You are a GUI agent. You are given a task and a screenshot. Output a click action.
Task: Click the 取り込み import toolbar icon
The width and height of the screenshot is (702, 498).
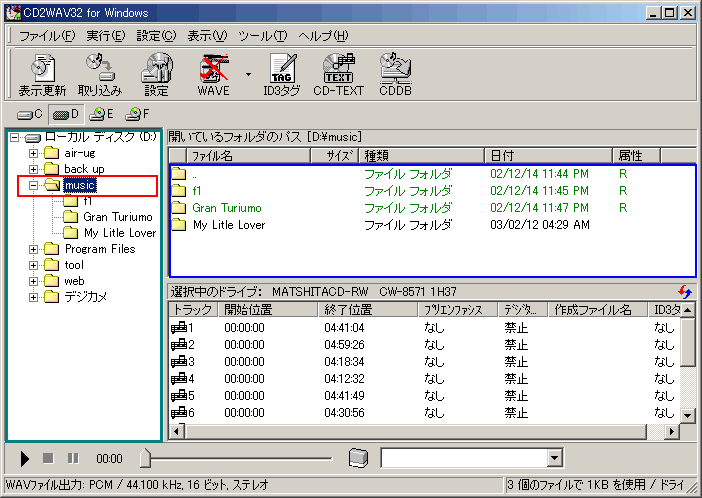[98, 74]
